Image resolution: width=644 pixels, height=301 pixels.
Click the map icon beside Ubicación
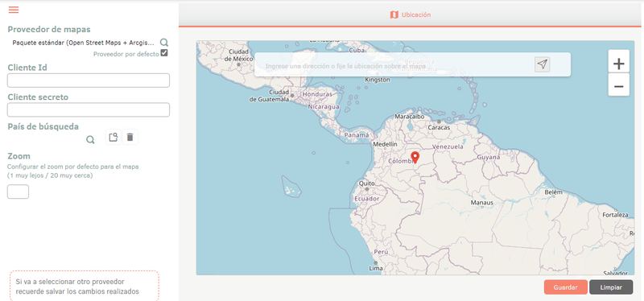[394, 14]
